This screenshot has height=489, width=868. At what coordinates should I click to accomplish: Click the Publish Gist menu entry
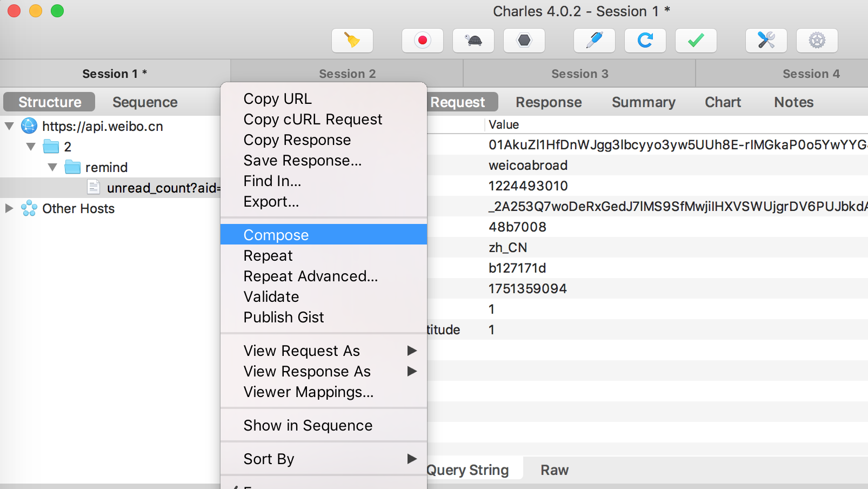click(324, 318)
